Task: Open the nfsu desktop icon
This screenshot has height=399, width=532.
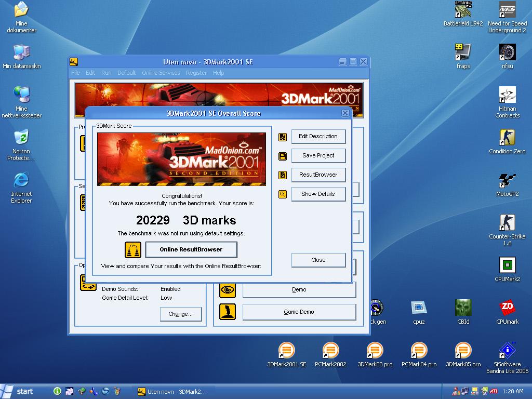Action: click(507, 56)
